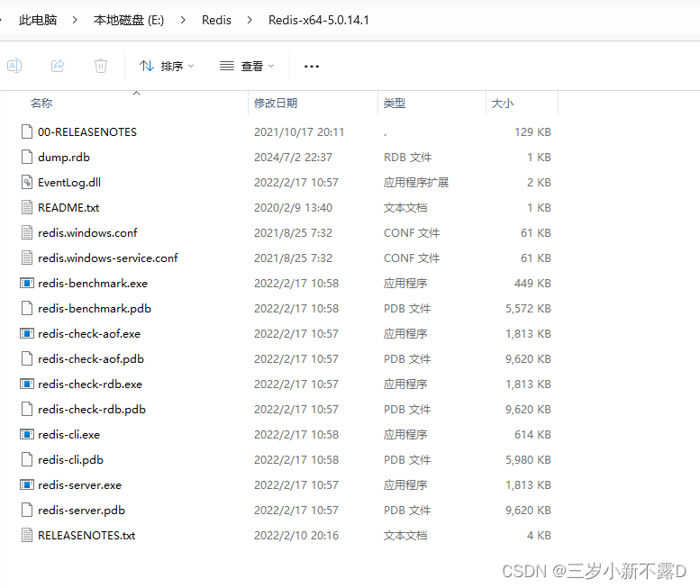This screenshot has width=700, height=588.
Task: Click the file name README.txt
Action: click(x=68, y=207)
